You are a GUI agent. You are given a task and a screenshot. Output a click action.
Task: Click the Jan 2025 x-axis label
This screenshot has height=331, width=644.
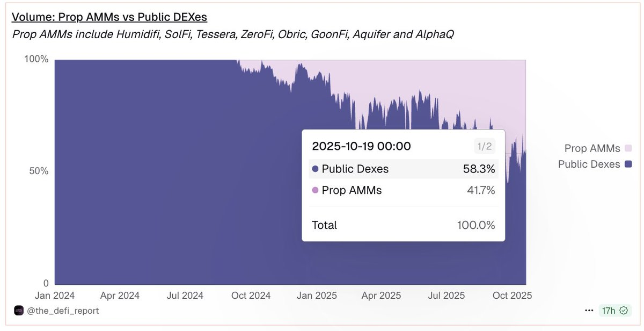point(317,296)
